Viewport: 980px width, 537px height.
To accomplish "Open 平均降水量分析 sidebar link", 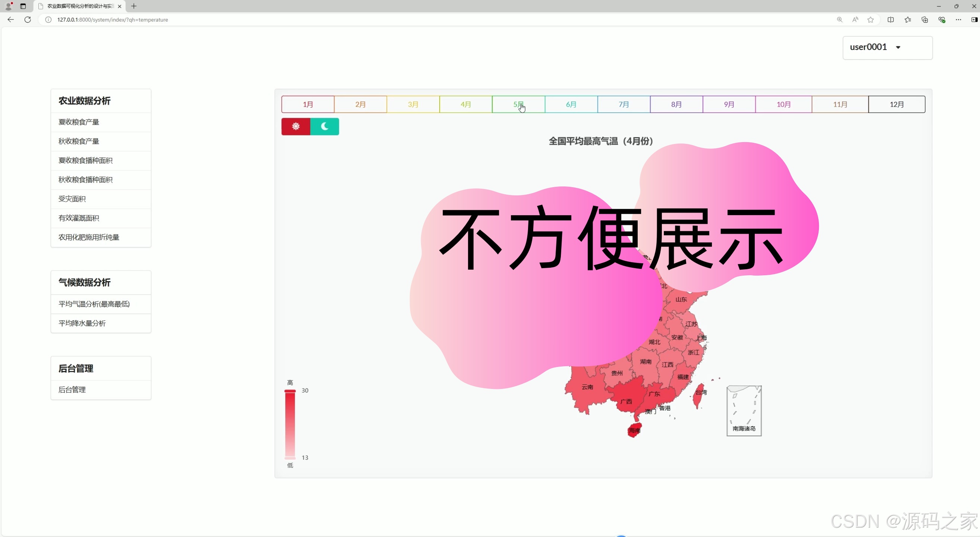I will pos(82,323).
